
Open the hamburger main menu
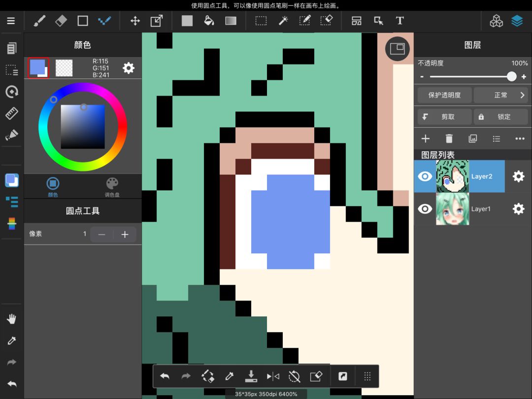(11, 21)
